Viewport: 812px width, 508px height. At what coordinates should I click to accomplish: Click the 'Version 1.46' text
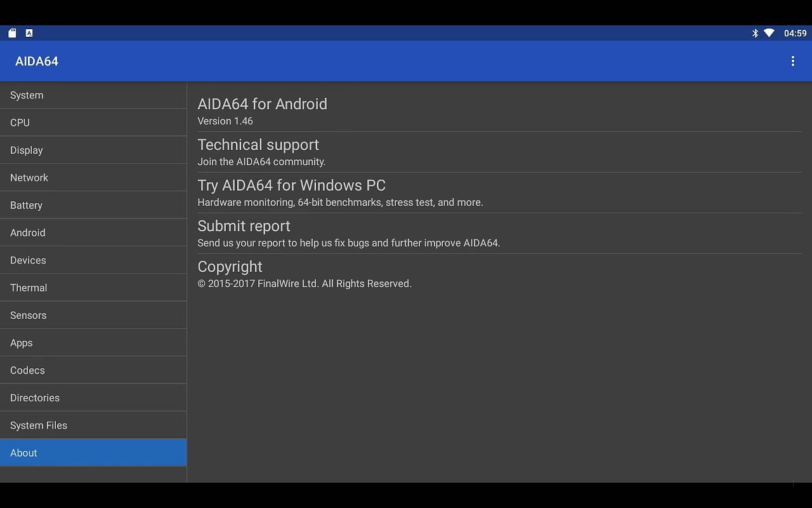[225, 121]
